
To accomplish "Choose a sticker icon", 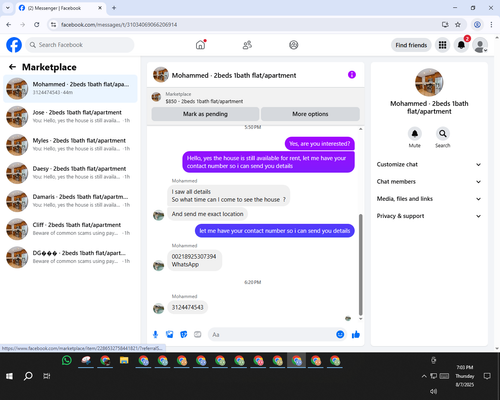I will pos(184,334).
